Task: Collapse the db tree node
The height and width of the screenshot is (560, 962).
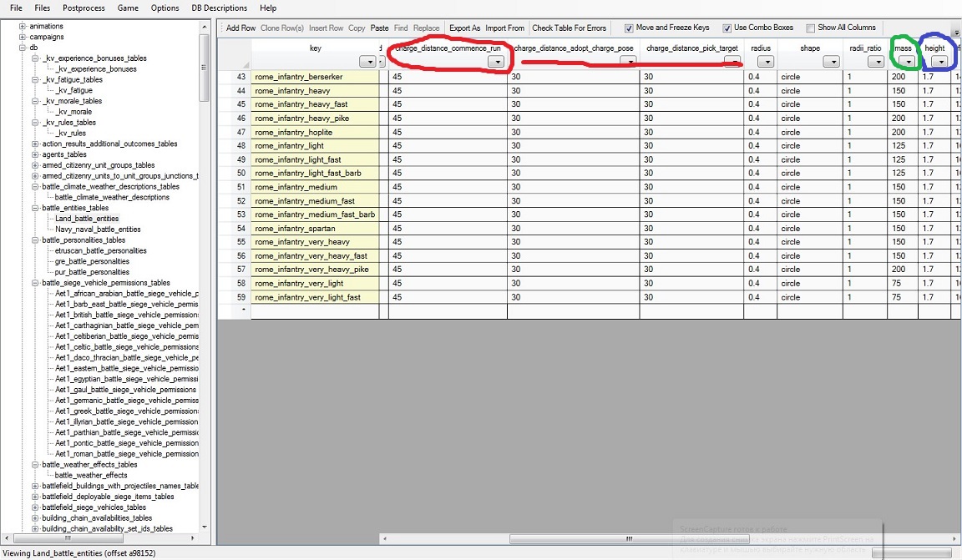Action: [x=23, y=48]
